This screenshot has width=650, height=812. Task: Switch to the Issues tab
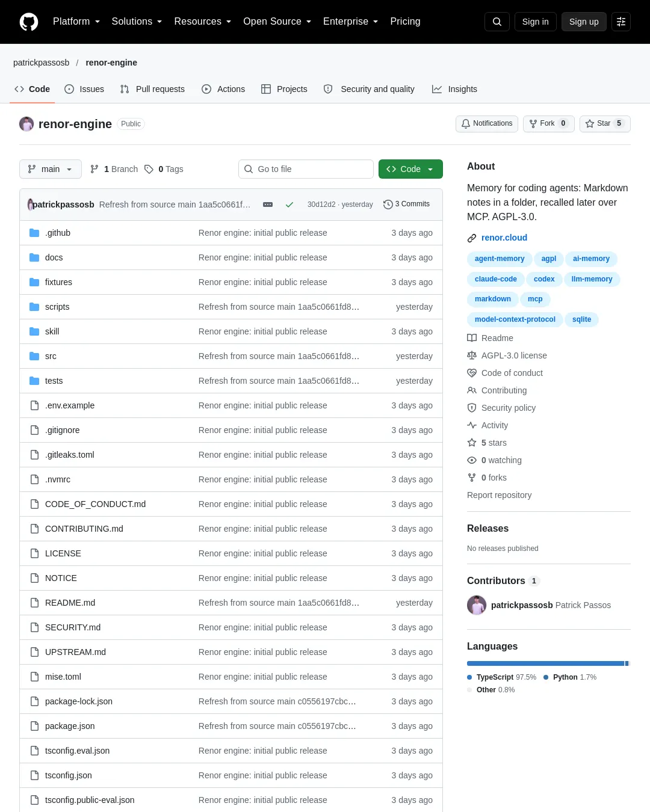click(x=84, y=89)
